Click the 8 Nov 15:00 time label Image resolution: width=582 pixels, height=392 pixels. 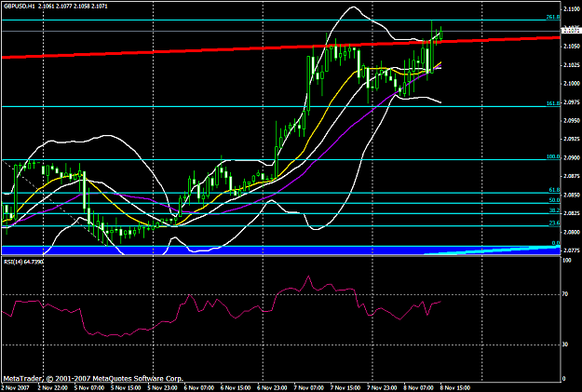pyautogui.click(x=455, y=388)
